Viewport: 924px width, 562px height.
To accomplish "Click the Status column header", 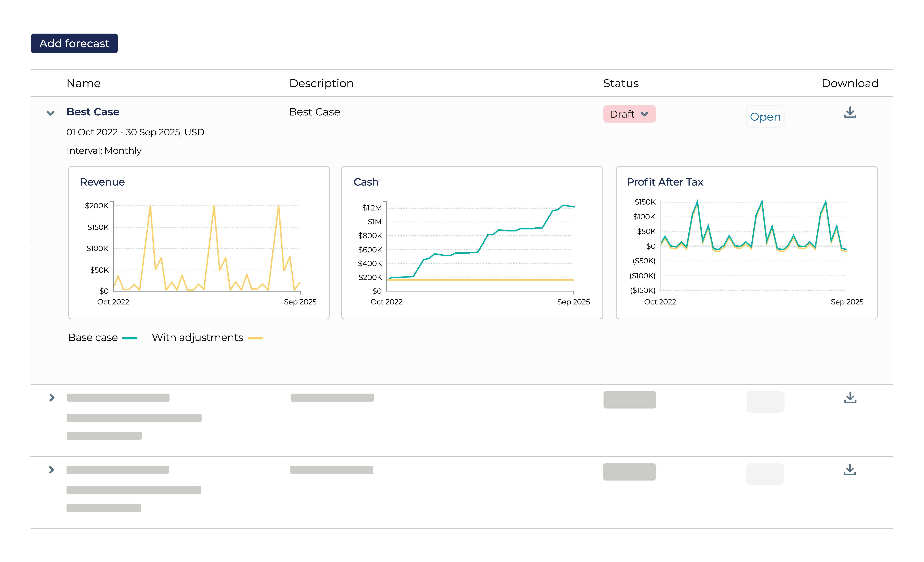I will tap(620, 83).
